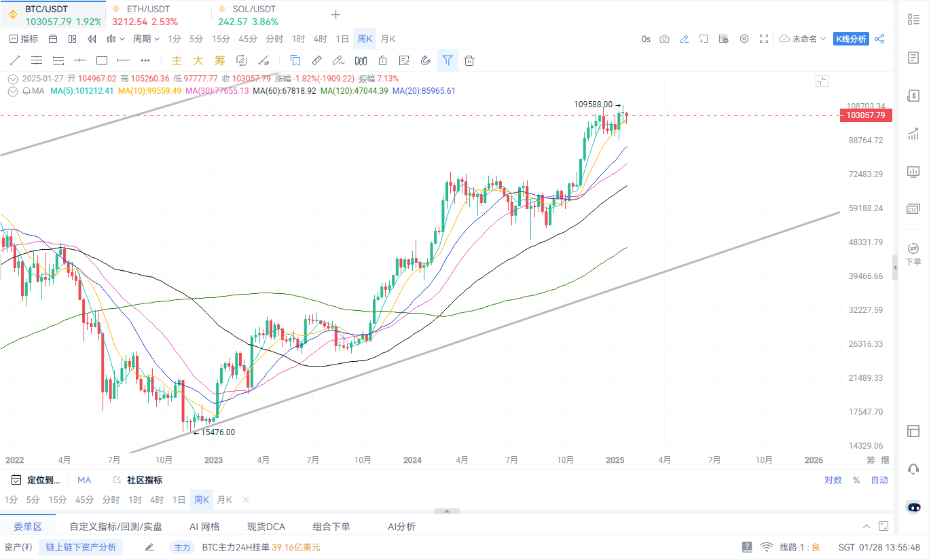
Task: Open the ruler measurement tool
Action: point(316,60)
